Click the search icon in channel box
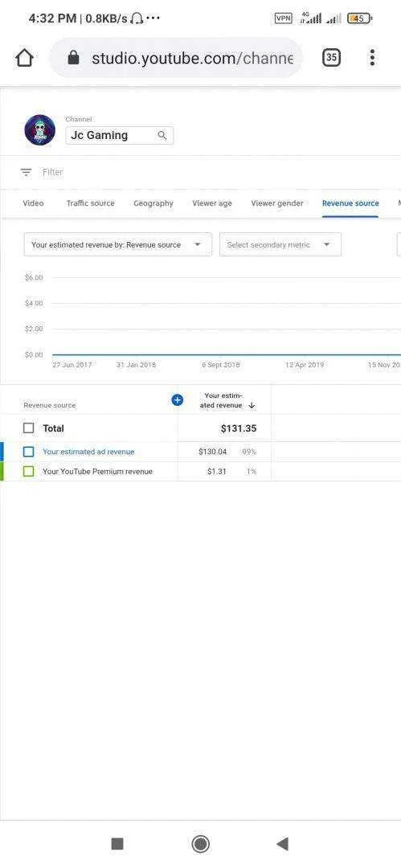The width and height of the screenshot is (401, 868). point(162,135)
